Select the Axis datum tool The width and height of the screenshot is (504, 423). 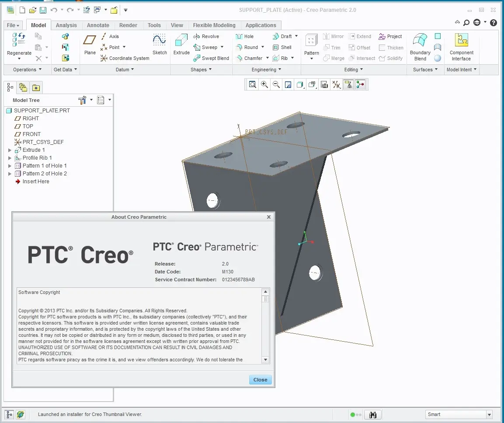pos(110,36)
